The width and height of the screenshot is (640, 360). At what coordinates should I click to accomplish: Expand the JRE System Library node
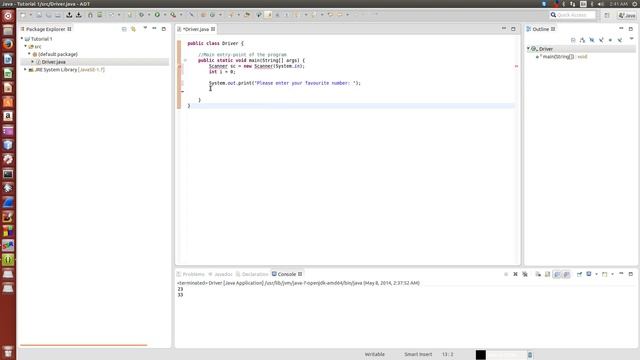26,70
